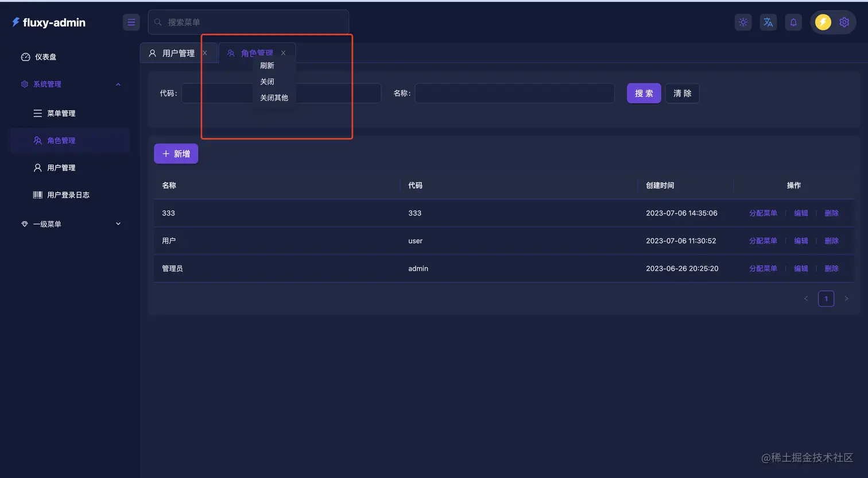Click the 名称 column header
This screenshot has width=868, height=478.
pos(169,186)
